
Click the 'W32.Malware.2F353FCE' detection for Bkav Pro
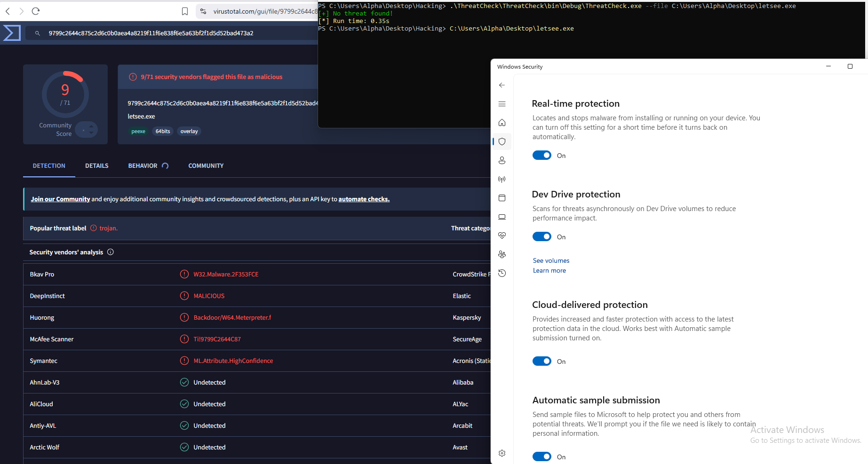pyautogui.click(x=226, y=275)
